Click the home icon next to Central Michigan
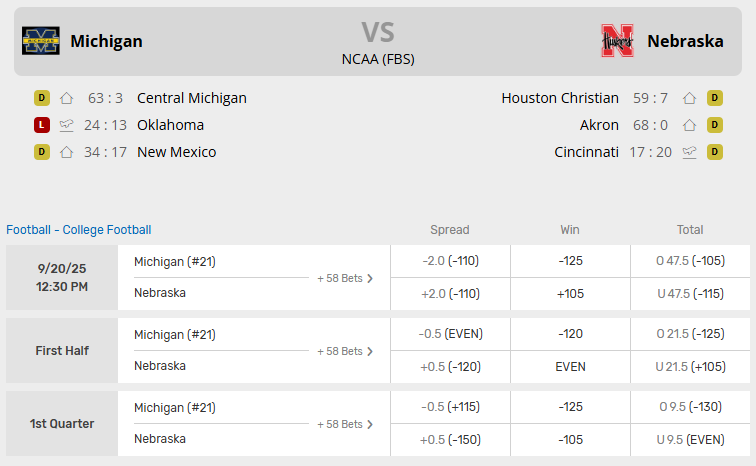756x466 pixels. point(67,98)
